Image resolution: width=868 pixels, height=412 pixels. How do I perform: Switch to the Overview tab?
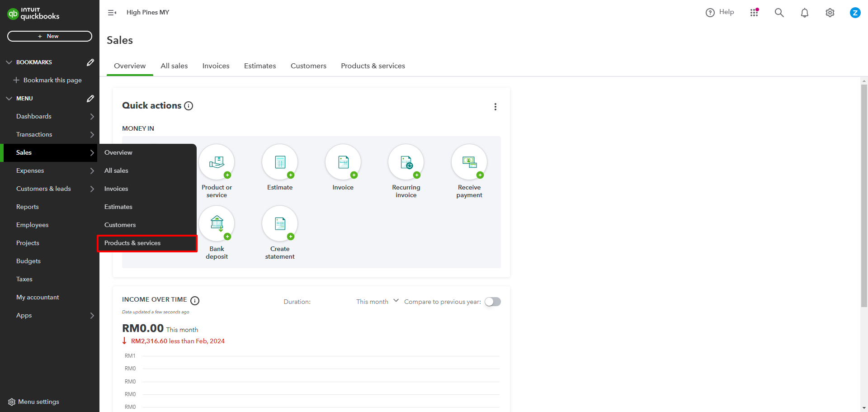click(x=130, y=66)
